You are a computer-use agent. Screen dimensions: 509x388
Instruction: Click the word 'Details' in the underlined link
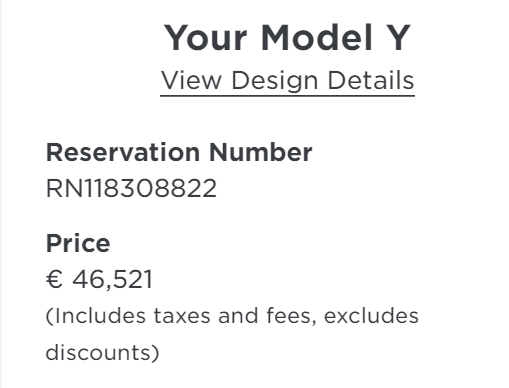371,80
